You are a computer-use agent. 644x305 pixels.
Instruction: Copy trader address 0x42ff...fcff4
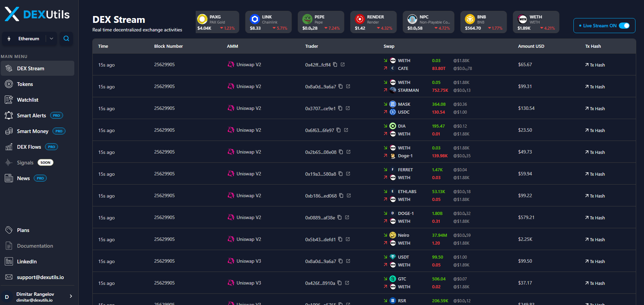pyautogui.click(x=335, y=64)
